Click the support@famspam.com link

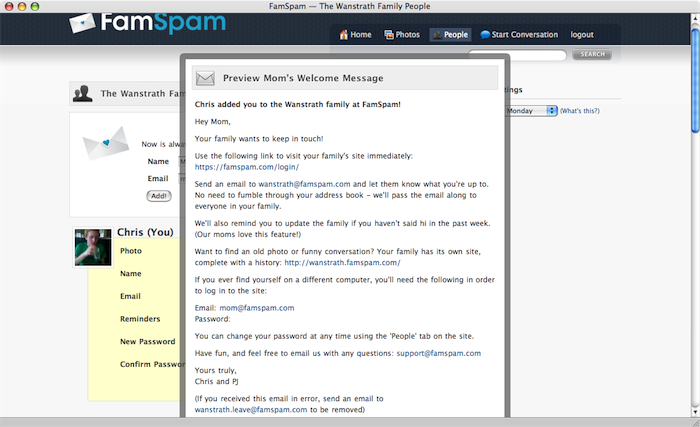coord(438,353)
